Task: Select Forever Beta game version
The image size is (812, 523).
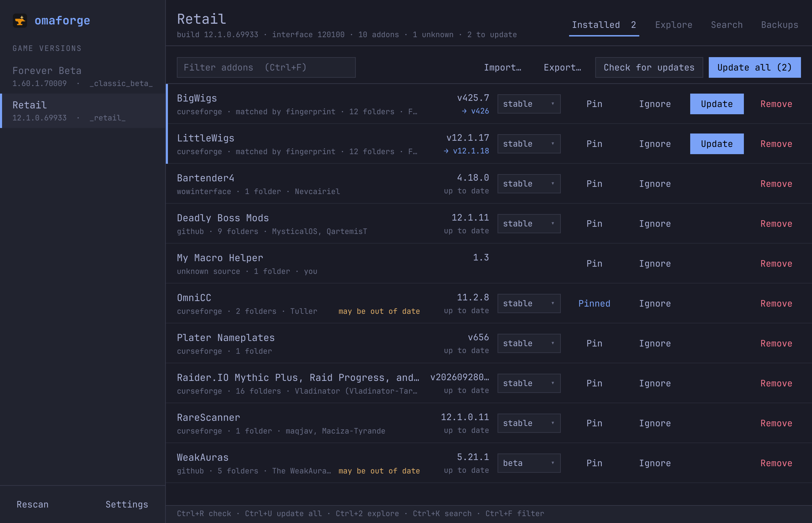Action: (83, 76)
